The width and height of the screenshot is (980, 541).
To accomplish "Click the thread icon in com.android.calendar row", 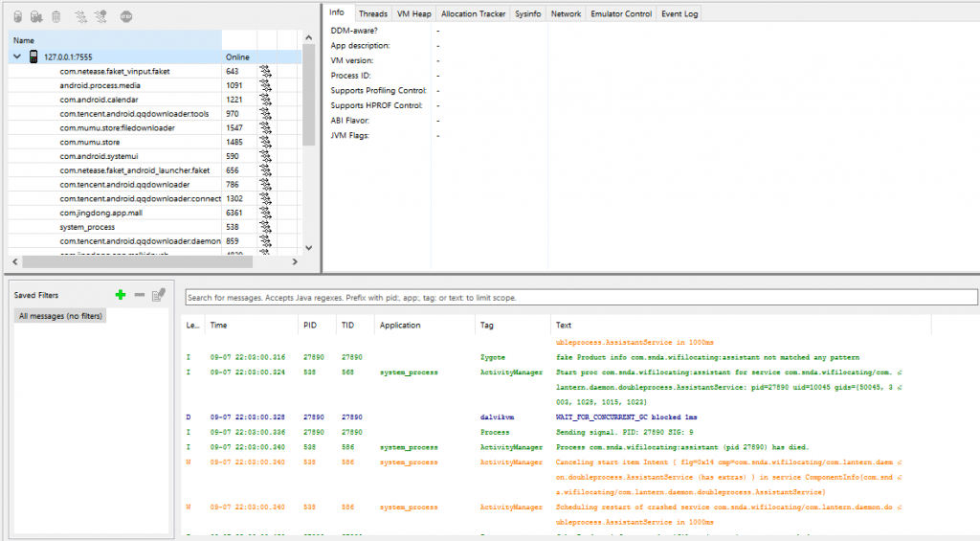I will click(266, 100).
